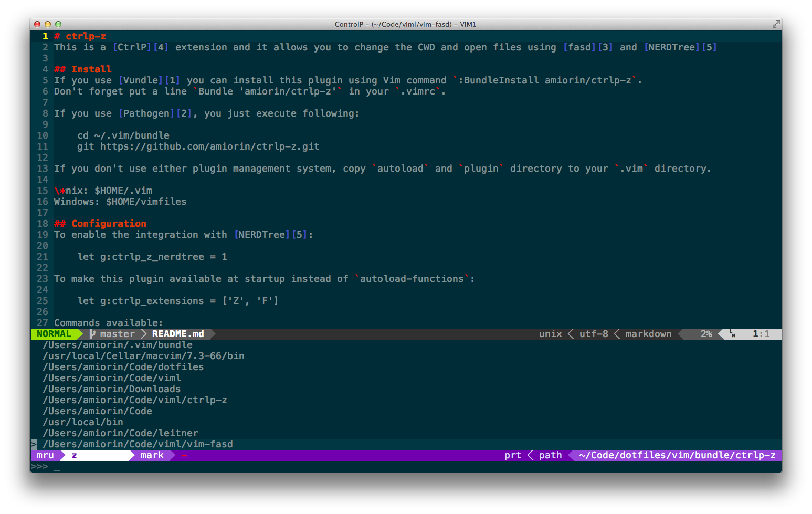Select the NORMAL mode indicator
Viewport: 812px width, 514px height.
54,334
